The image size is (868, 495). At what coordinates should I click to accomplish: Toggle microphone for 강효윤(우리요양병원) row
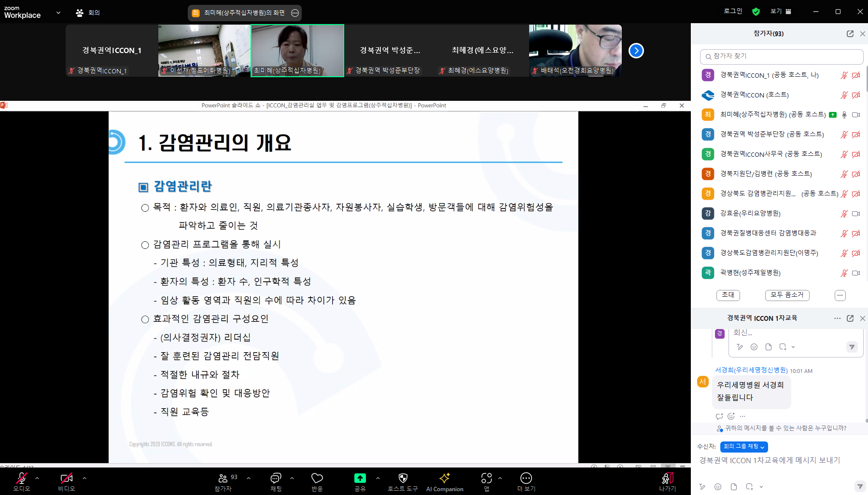click(x=844, y=214)
